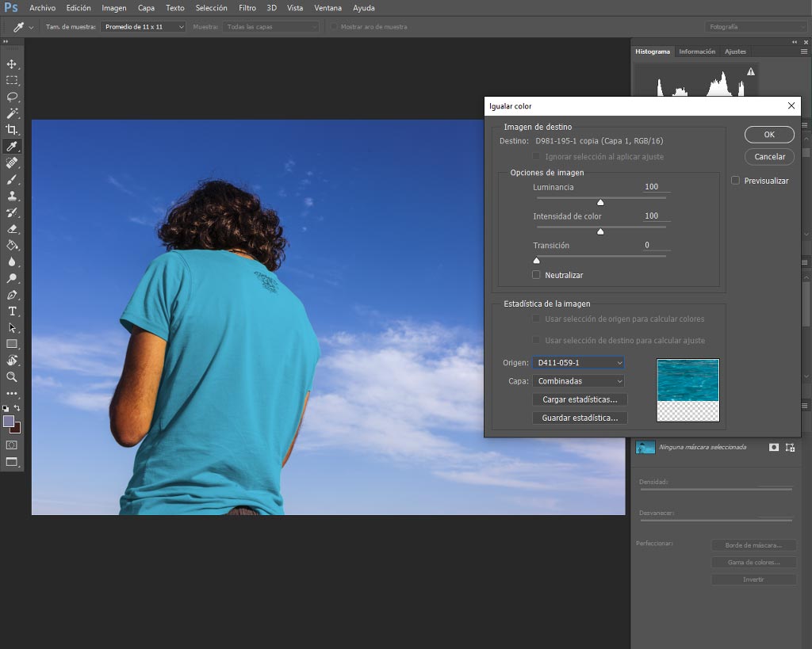This screenshot has height=649, width=812.
Task: Click the histogram warning triangle icon
Action: pos(751,71)
